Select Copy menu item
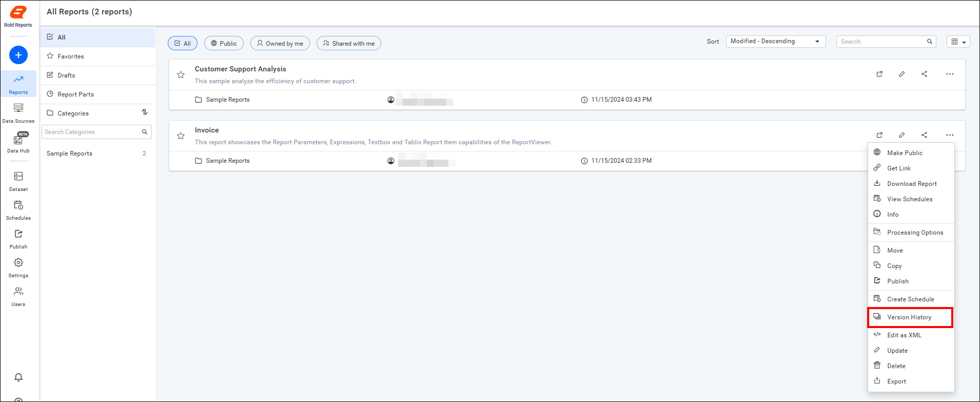Viewport: 980px width, 402px height. point(911,266)
